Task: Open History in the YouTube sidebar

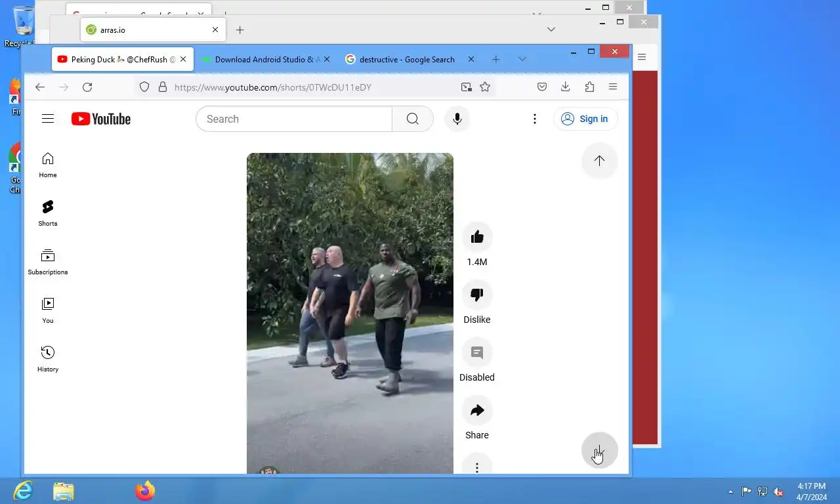Action: click(x=48, y=359)
